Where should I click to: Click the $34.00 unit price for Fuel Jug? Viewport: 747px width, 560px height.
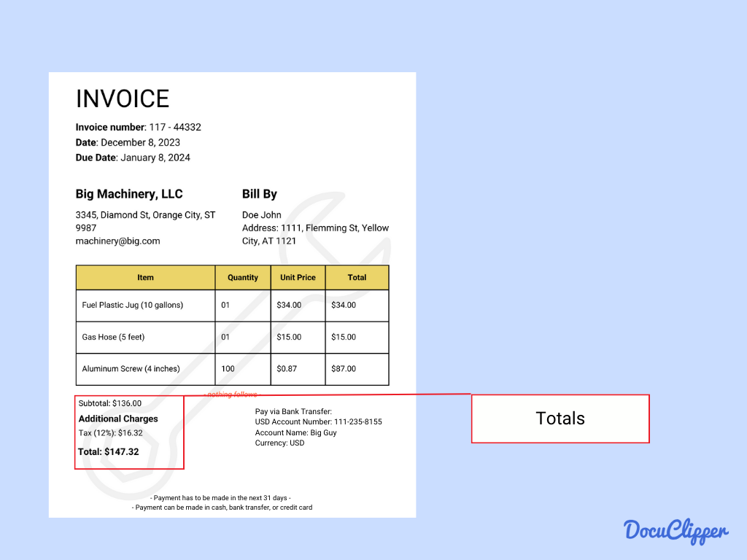point(298,306)
